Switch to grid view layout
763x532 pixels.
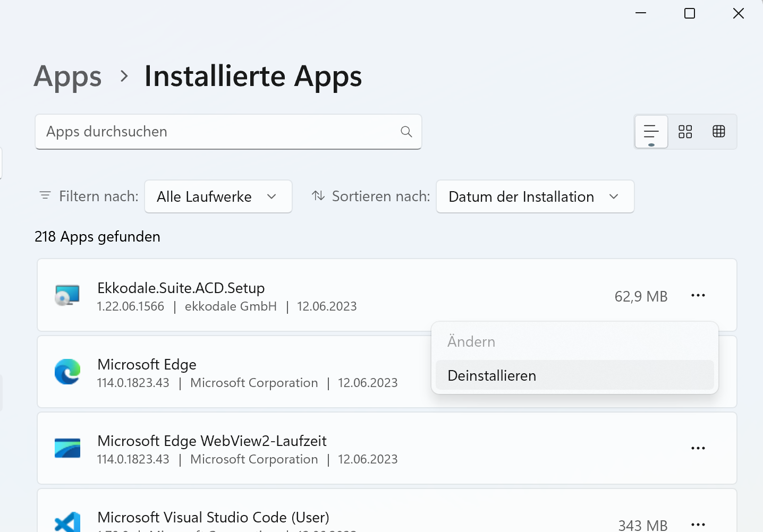tap(685, 132)
